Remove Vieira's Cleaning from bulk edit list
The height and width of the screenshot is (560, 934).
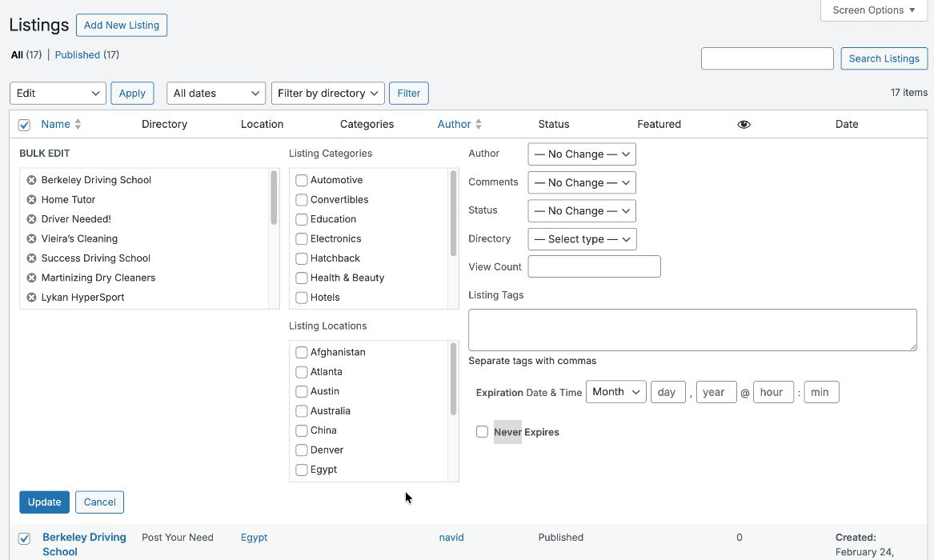32,238
